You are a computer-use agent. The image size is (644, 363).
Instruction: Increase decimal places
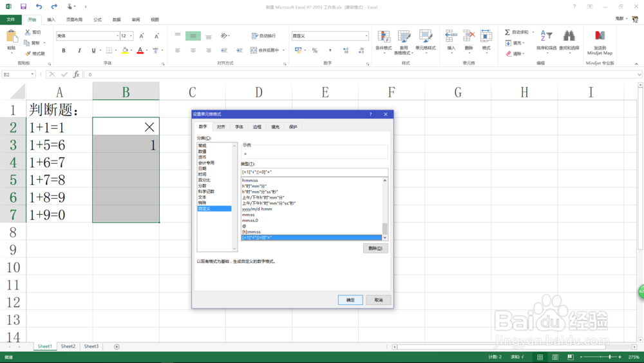[345, 50]
